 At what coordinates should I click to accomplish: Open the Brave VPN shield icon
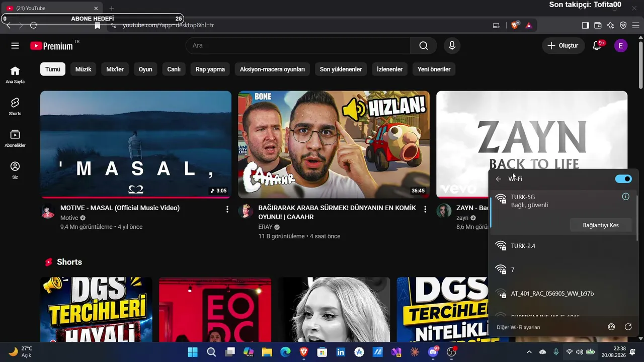point(623,25)
